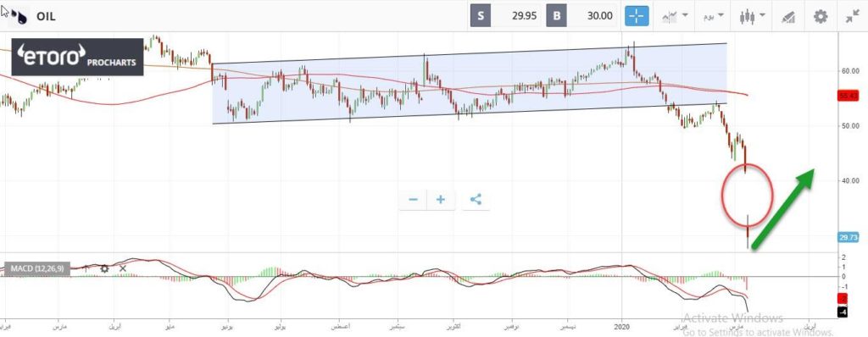Open the compare indicators dropdown
Screen dimensions: 868x337
675,16
